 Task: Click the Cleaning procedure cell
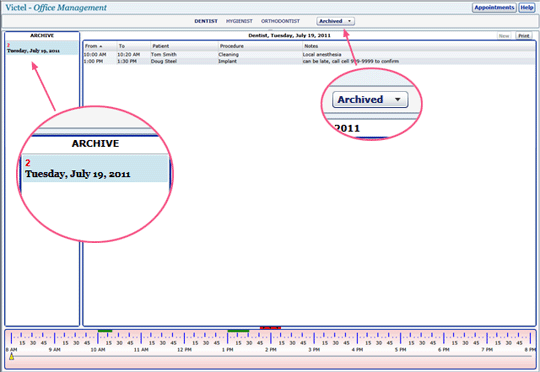point(228,54)
